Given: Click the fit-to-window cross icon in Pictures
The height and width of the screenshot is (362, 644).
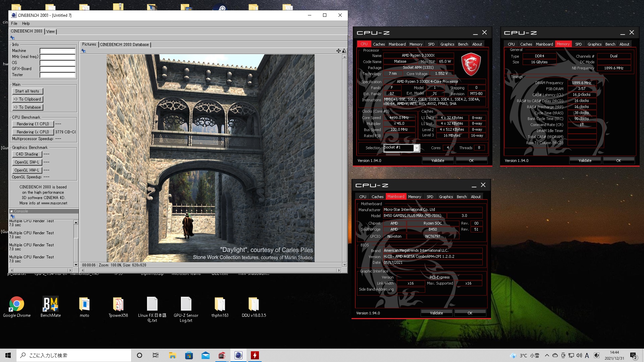Looking at the screenshot, I should pos(338,51).
